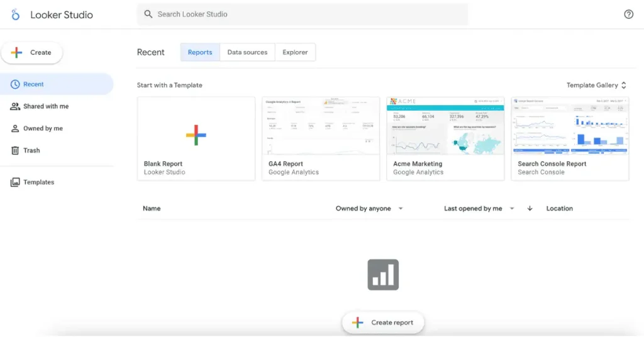The height and width of the screenshot is (337, 644).
Task: Click the GA4 Report title text
Action: tap(286, 163)
